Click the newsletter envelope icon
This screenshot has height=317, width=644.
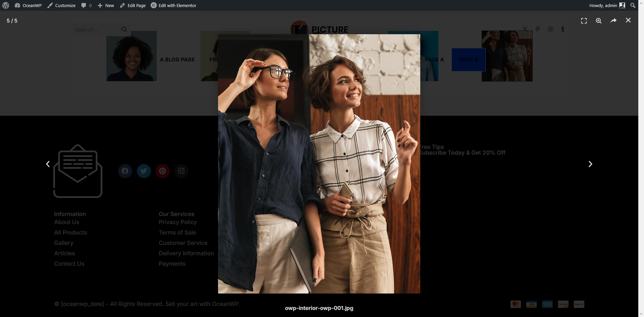pos(78,171)
